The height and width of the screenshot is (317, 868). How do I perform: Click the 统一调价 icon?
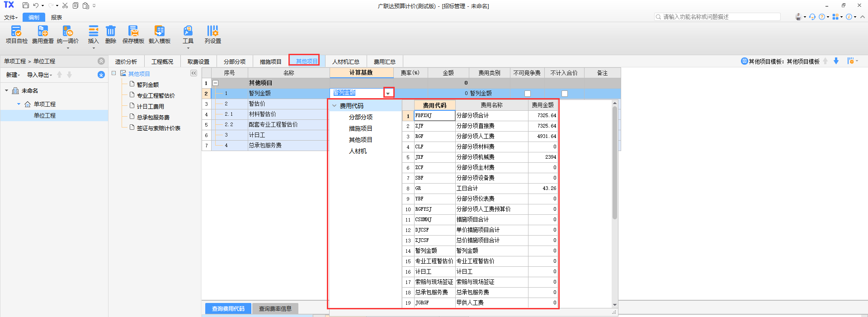(68, 31)
